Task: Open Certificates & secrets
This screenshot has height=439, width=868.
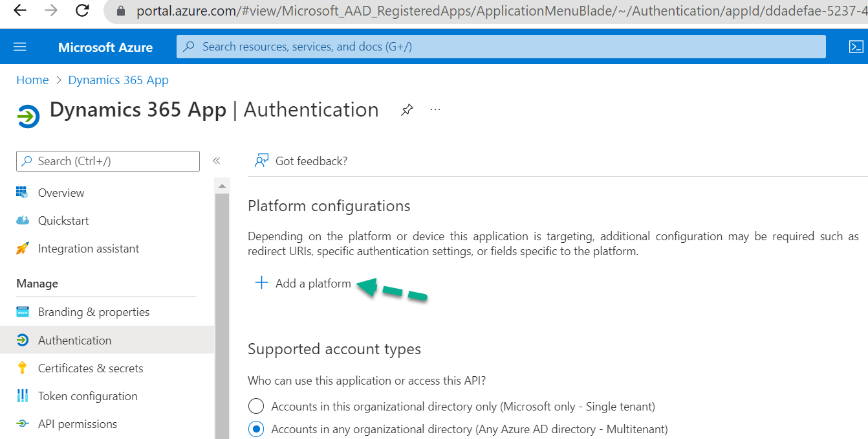Action: click(91, 368)
